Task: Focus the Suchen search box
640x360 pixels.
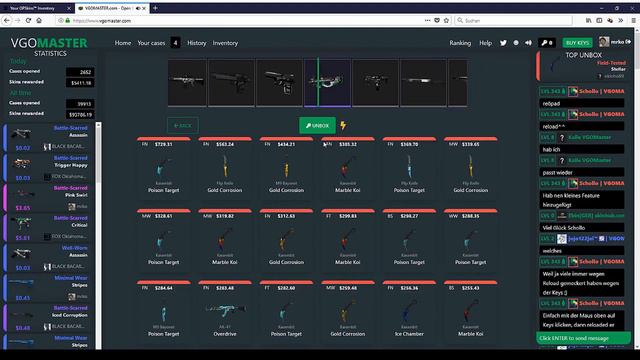Action: tap(513, 20)
